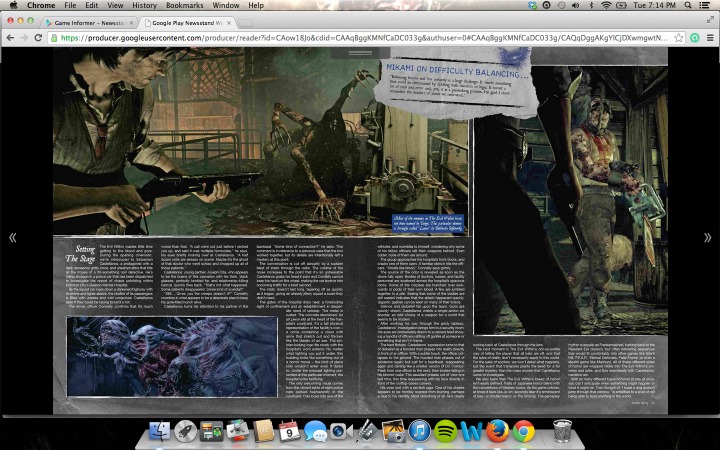
Task: Open the Bookmarks menu
Action: (184, 5)
